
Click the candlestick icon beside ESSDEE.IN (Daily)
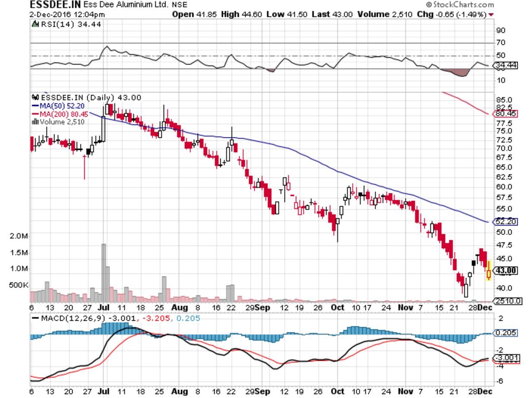35,97
